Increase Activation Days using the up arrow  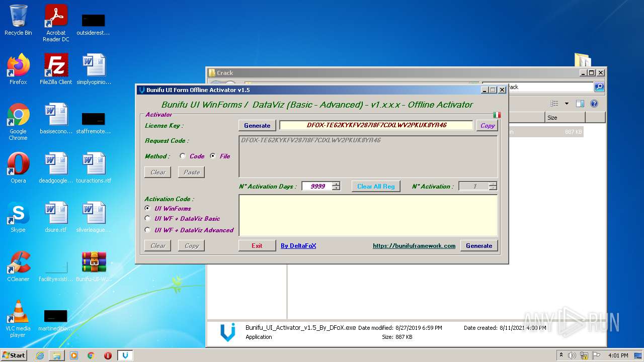point(336,184)
